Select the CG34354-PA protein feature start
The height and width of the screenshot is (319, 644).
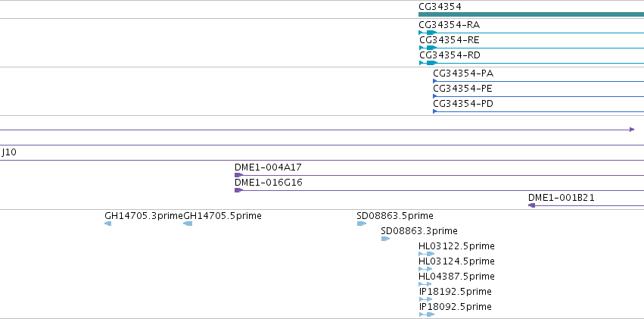click(435, 81)
